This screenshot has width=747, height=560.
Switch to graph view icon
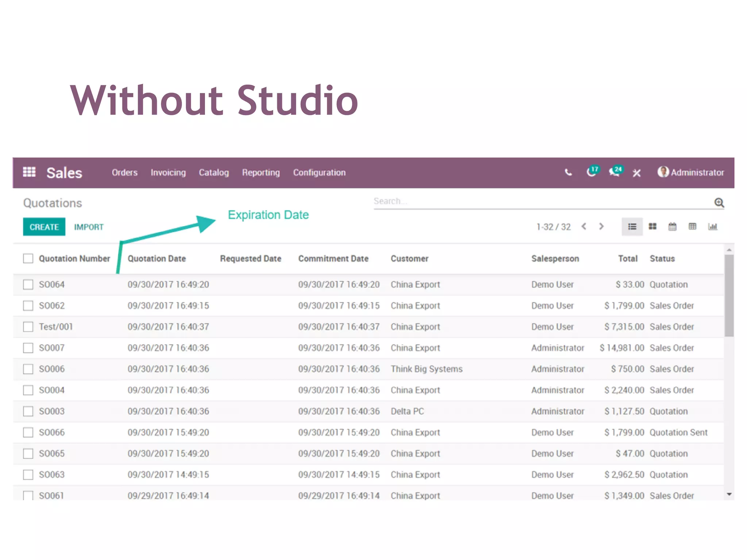click(712, 227)
